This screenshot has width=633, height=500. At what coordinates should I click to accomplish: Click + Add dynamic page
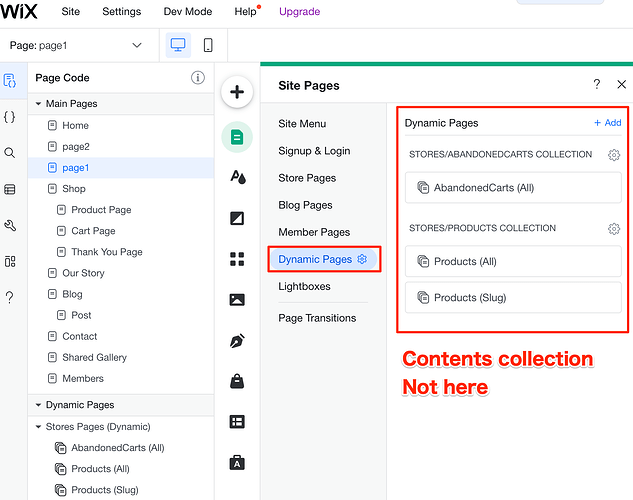point(608,123)
